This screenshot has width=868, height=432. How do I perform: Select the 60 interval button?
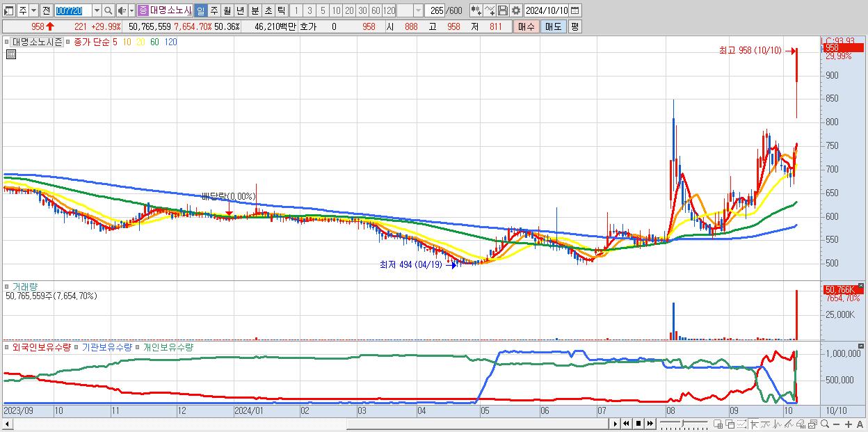[376, 10]
